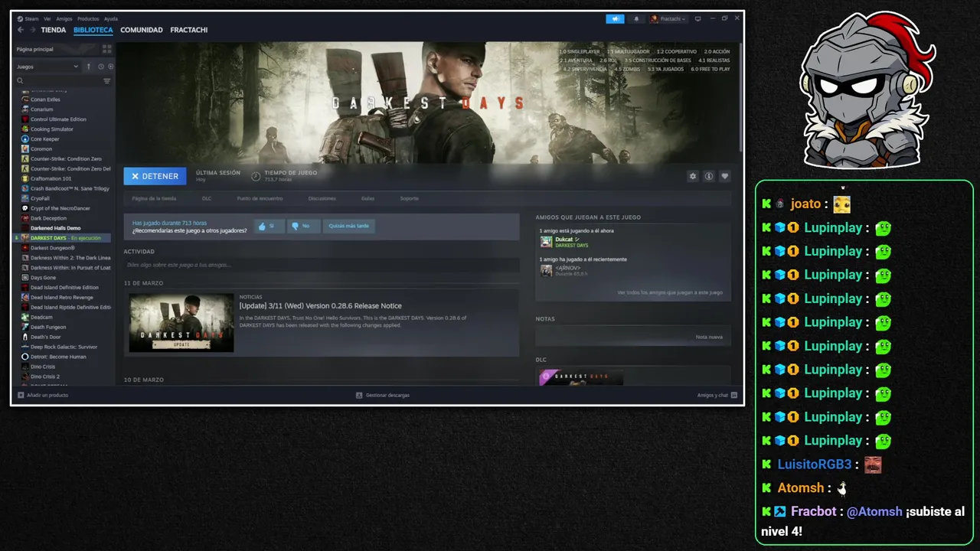This screenshot has width=980, height=551.
Task: Open the advanced filter icon beside search
Action: tap(107, 80)
